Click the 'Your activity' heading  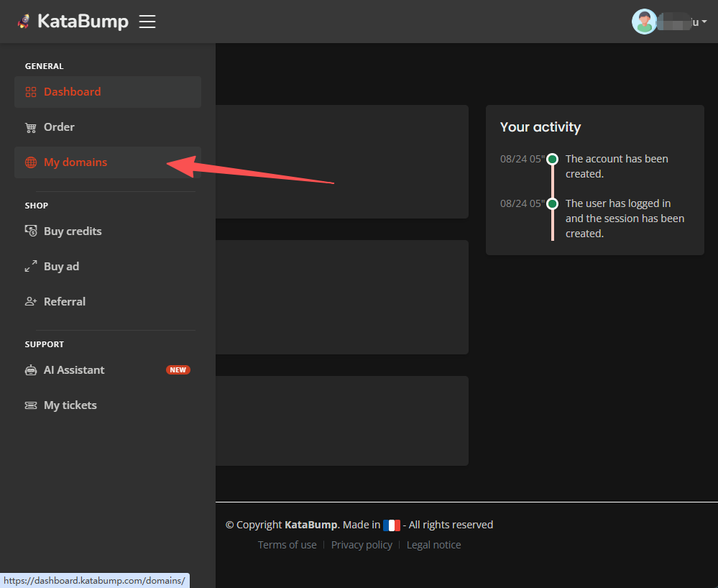click(540, 127)
